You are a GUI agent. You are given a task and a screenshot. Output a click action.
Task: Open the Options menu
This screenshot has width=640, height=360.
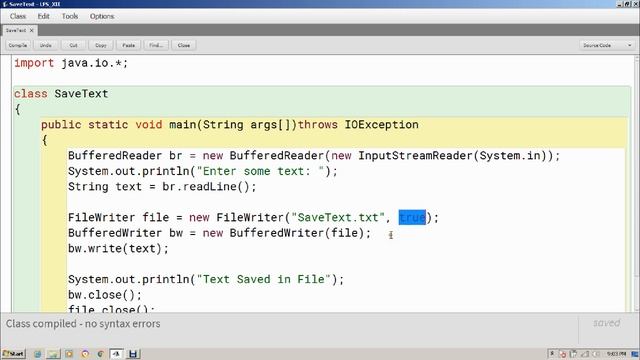(x=102, y=16)
